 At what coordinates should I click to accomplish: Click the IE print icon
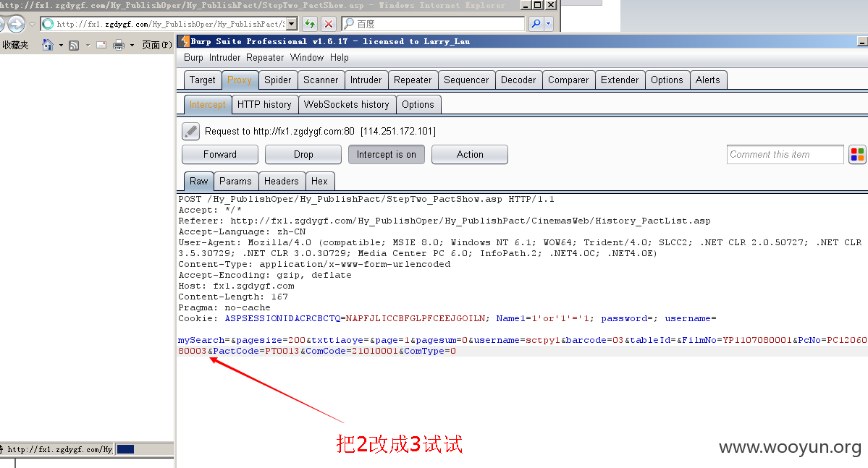tap(119, 46)
